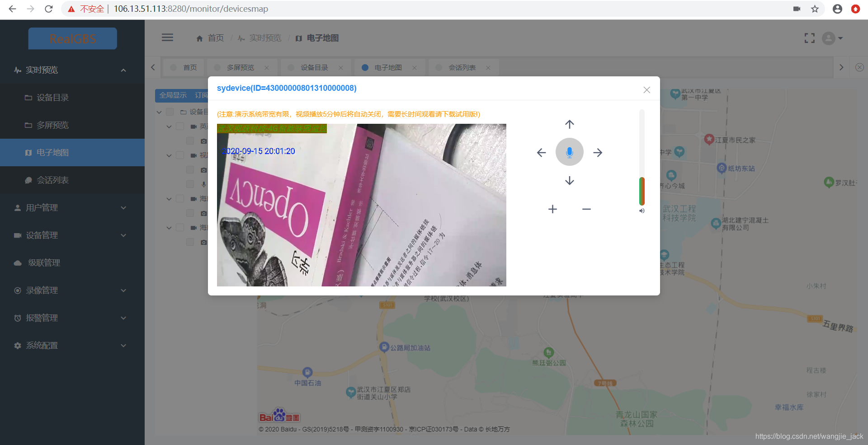Expand the 系统配置 sidebar menu
The width and height of the screenshot is (868, 445).
[x=72, y=346]
